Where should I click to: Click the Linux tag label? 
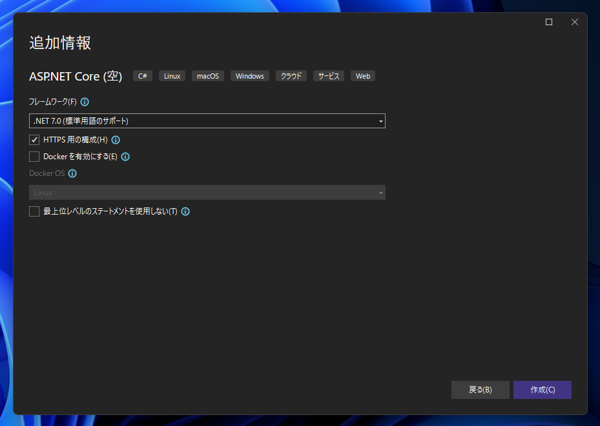tap(172, 76)
